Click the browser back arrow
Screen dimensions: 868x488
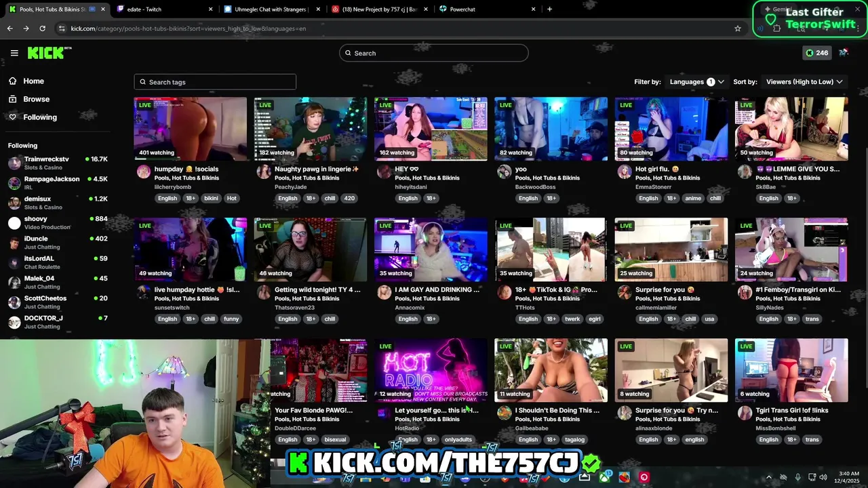pos(9,28)
